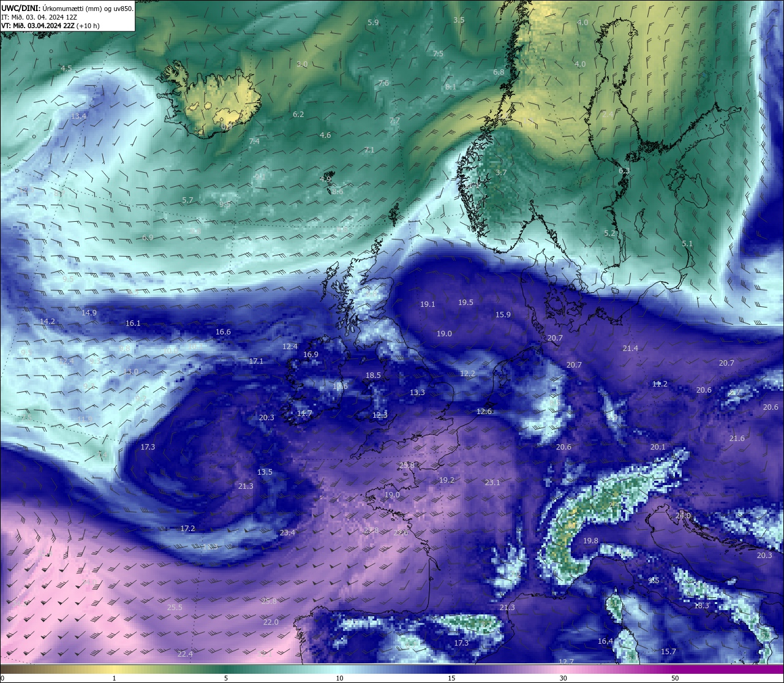Click the VT valid time line 22Z (+10 h)
Screen dimensions: 784x683
click(x=50, y=26)
